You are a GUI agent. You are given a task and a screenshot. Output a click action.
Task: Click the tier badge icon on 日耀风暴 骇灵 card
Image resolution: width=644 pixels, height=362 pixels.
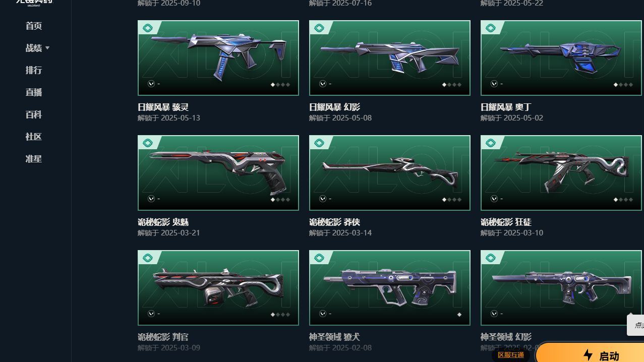(148, 28)
